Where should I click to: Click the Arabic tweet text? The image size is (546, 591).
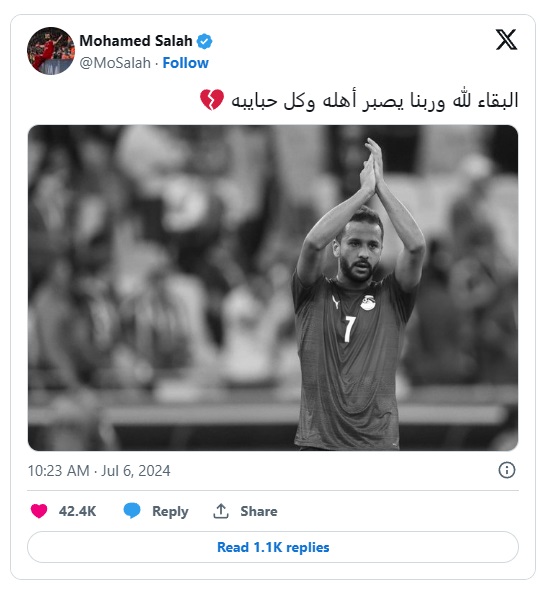coord(375,101)
